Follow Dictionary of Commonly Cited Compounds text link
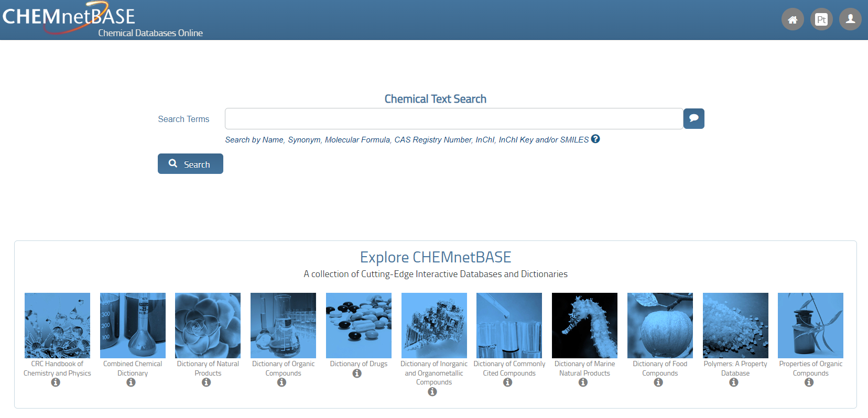 point(509,368)
